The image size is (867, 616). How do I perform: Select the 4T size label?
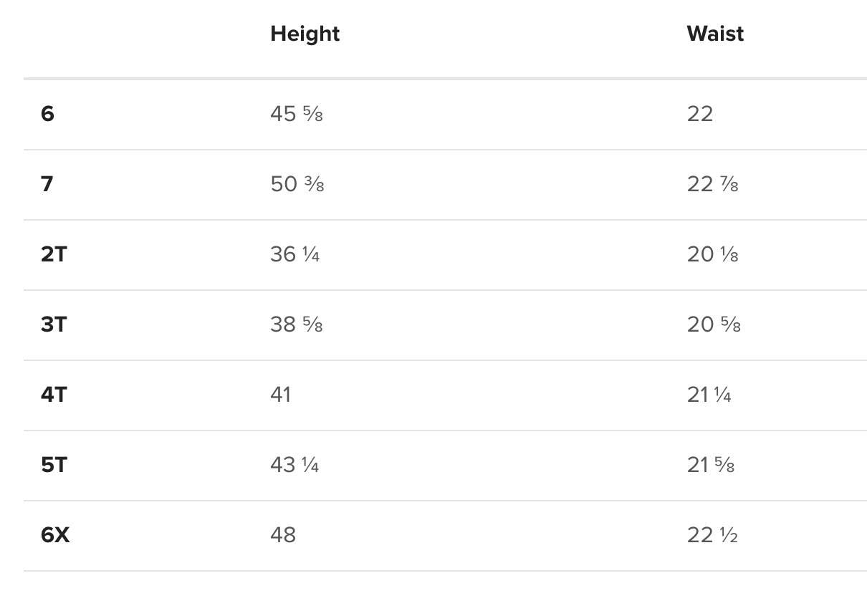(54, 395)
